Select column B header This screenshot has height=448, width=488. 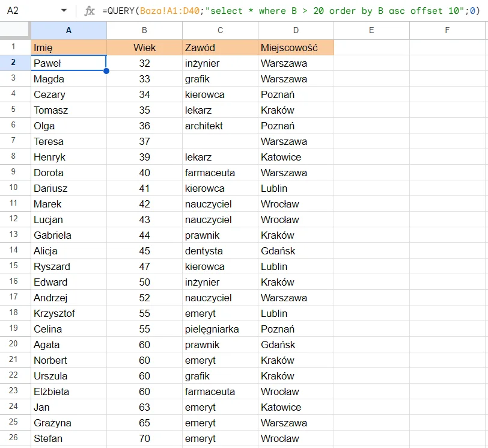(x=144, y=30)
